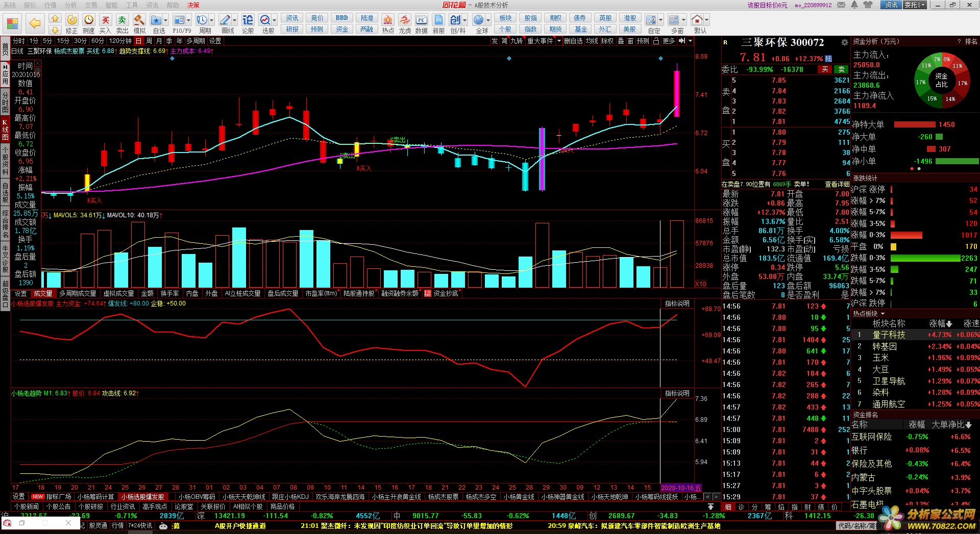
Task: Click the 指标说明 button on 小杨选股爆发股 panel
Action: point(677,303)
